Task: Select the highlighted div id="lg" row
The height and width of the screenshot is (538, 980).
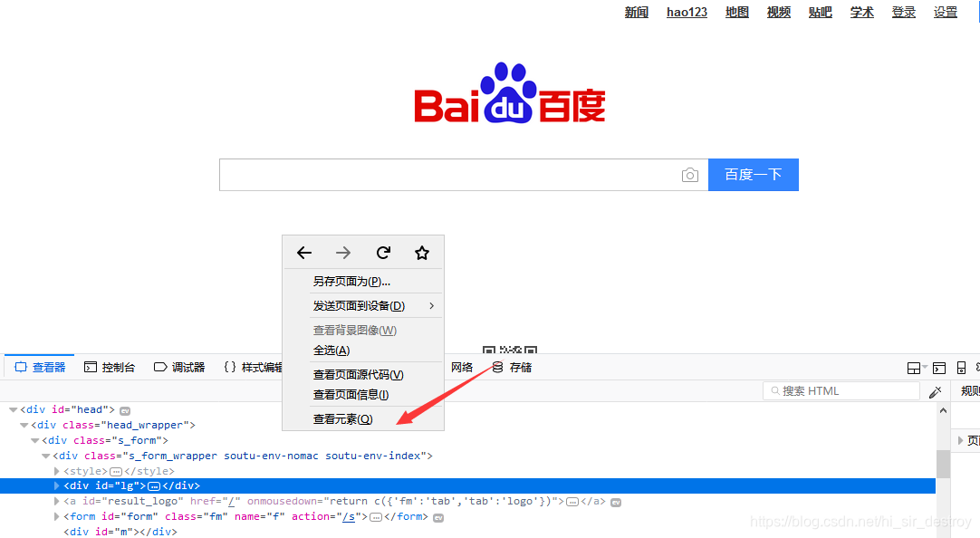Action: pos(467,485)
